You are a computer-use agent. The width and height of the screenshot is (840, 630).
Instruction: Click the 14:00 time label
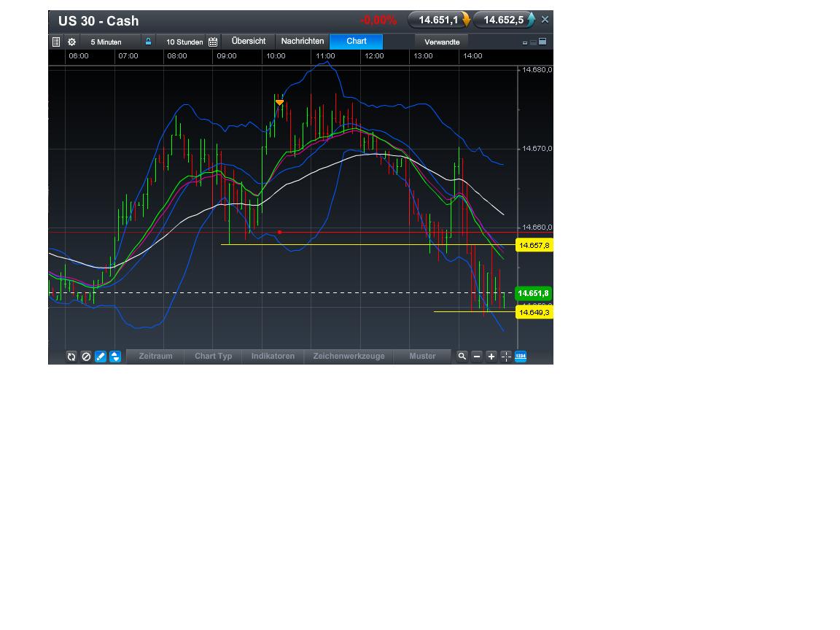tap(472, 55)
